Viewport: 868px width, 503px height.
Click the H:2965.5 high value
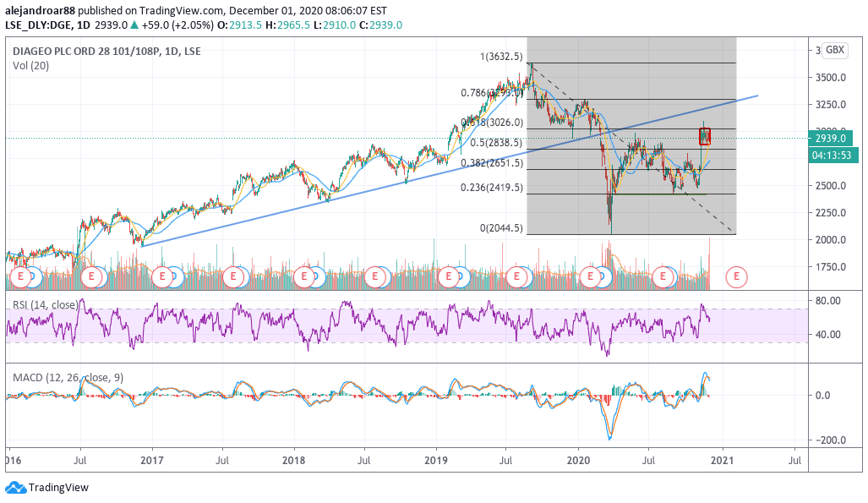tap(287, 25)
